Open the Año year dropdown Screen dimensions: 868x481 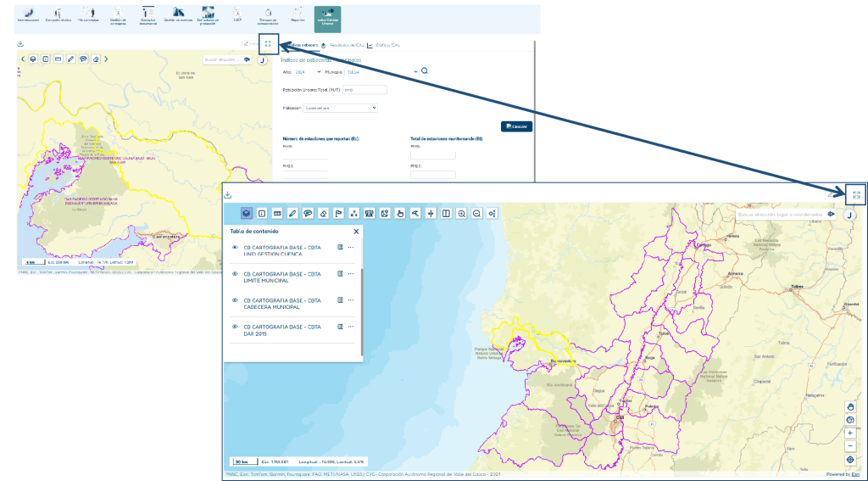(x=307, y=71)
